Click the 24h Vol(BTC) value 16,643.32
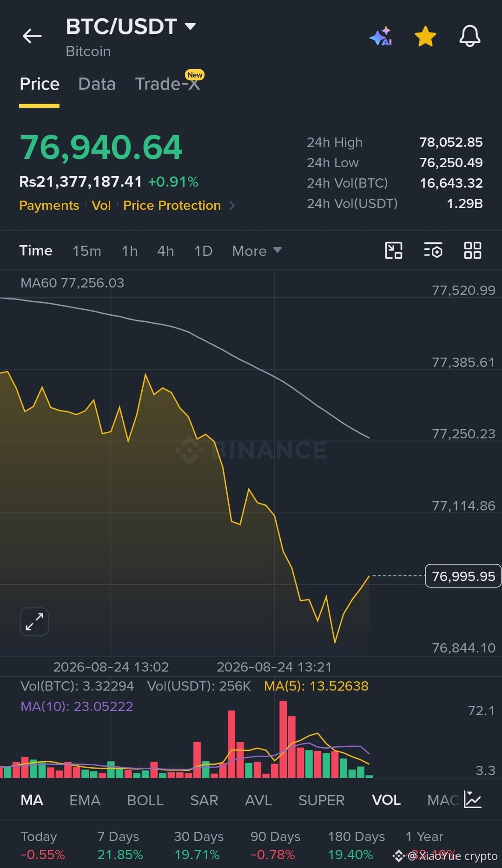 click(x=451, y=183)
